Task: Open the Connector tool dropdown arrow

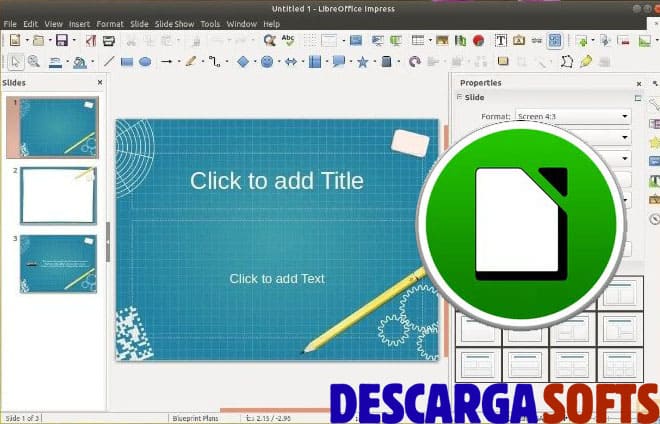Action: pos(227,62)
